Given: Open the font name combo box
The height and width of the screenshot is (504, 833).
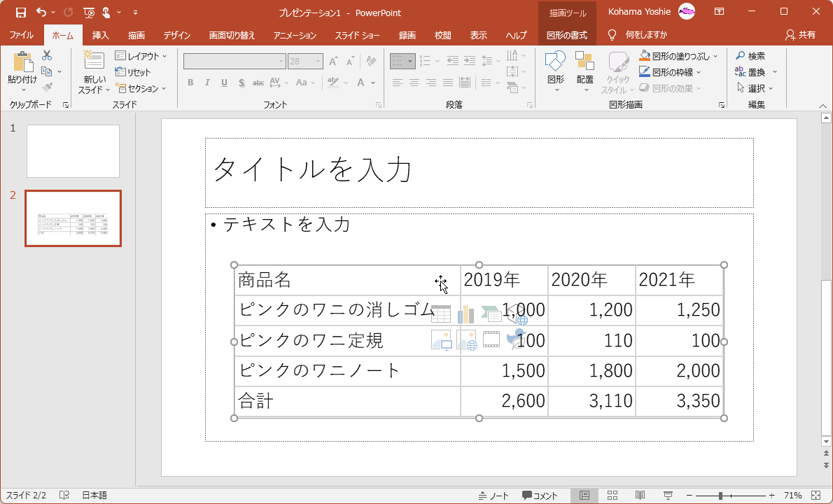Looking at the screenshot, I should (234, 61).
